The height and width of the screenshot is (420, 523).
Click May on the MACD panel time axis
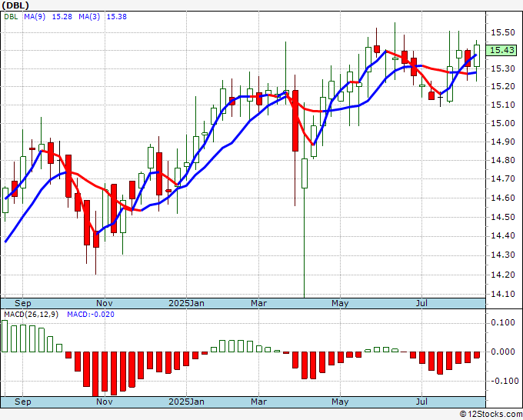tap(340, 402)
